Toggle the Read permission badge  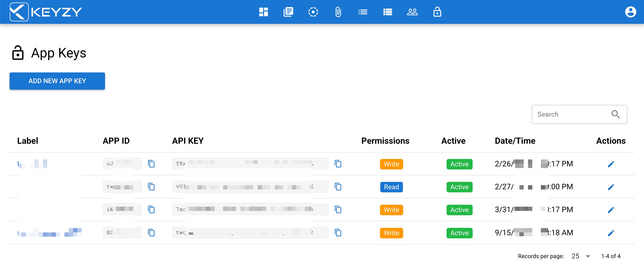(391, 187)
